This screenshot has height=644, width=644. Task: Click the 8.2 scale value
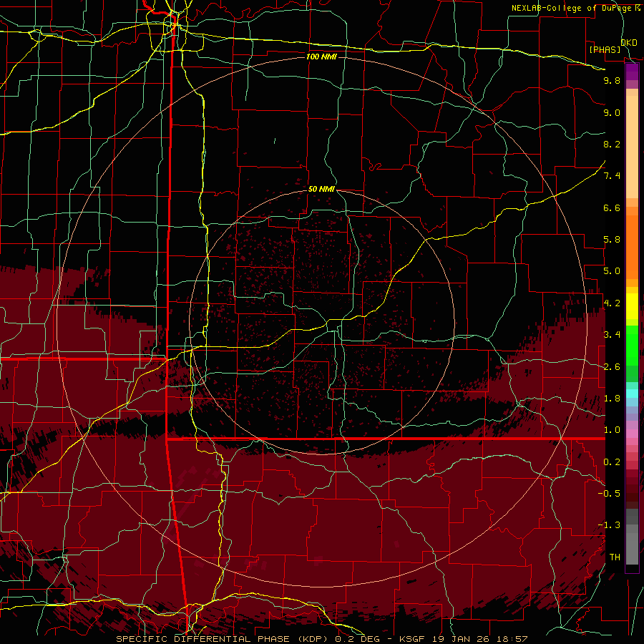pos(612,144)
